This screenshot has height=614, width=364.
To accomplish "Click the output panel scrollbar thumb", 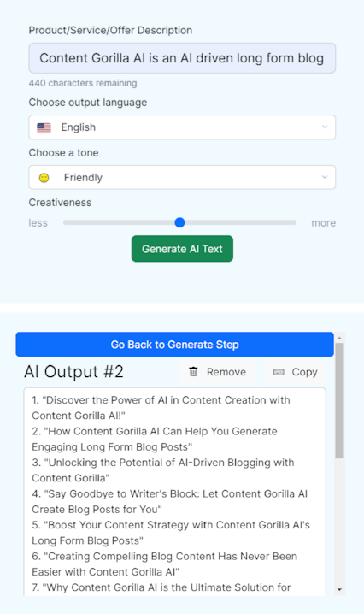I will (339, 400).
